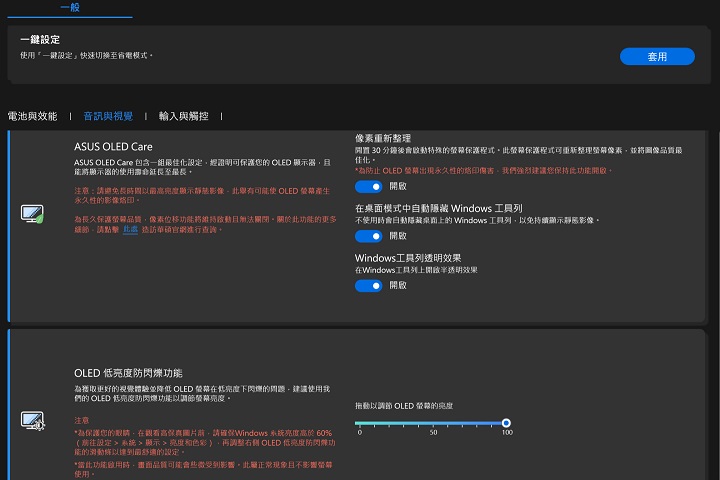Click the 套用 apply button
Viewport: 720px width, 480px height.
tap(657, 56)
